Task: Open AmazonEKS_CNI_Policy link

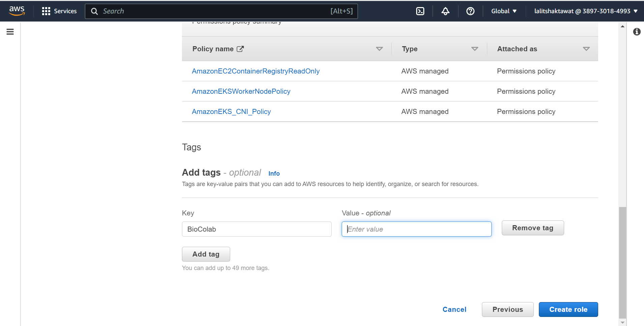Action: (231, 112)
